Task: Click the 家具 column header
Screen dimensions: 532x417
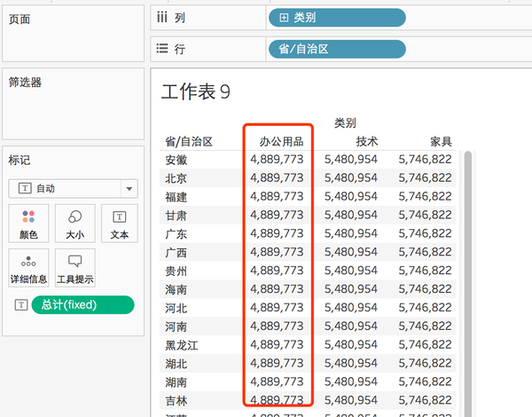Action: click(441, 142)
